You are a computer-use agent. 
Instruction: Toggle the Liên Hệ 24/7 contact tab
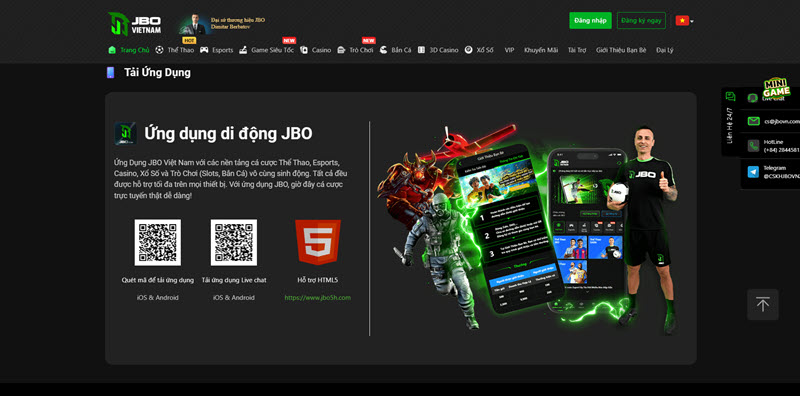(x=730, y=121)
